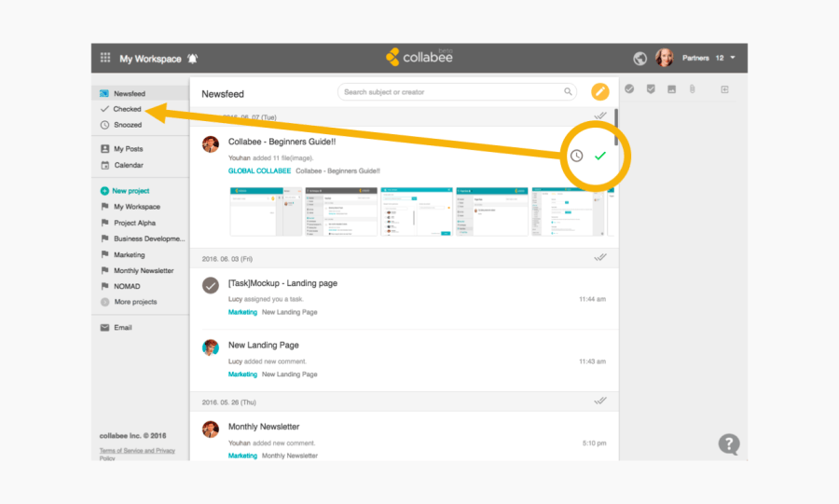The width and height of the screenshot is (839, 504).
Task: Toggle task check circle for Mockup Landing page
Action: [211, 285]
